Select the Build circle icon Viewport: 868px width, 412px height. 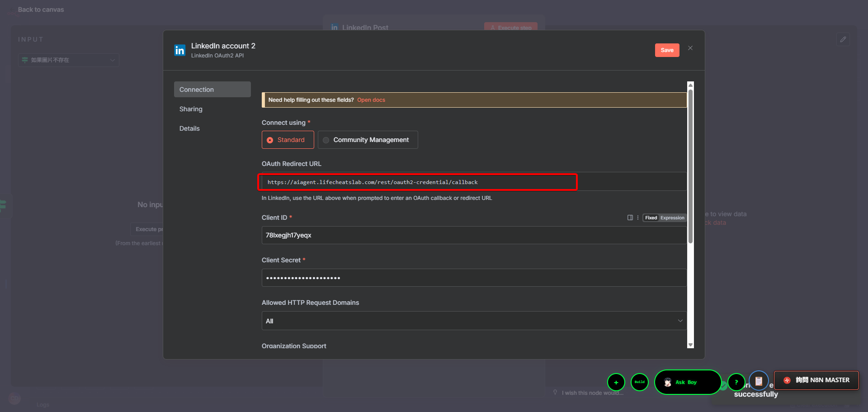(x=639, y=382)
